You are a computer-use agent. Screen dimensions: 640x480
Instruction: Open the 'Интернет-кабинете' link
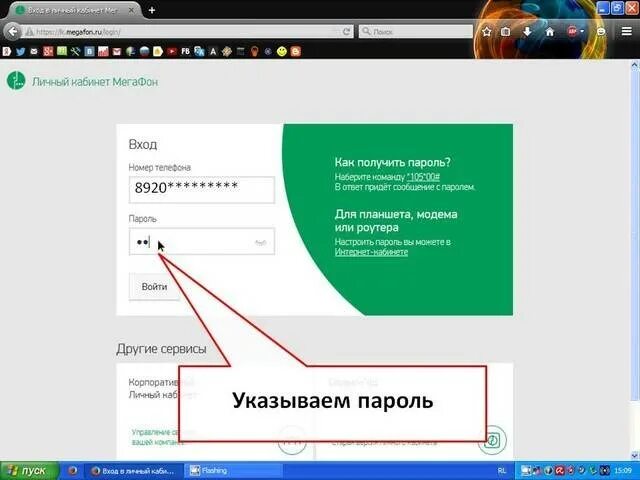click(x=371, y=252)
